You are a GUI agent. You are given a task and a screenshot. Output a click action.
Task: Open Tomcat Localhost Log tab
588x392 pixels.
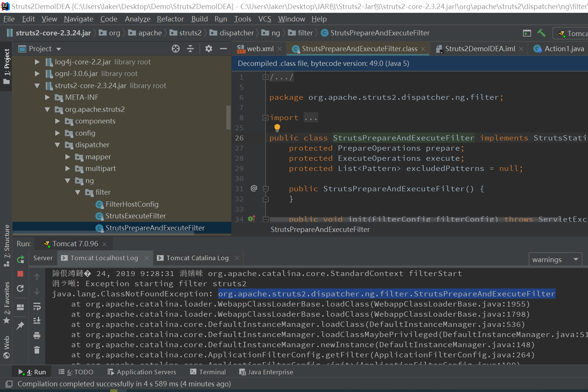click(x=104, y=258)
